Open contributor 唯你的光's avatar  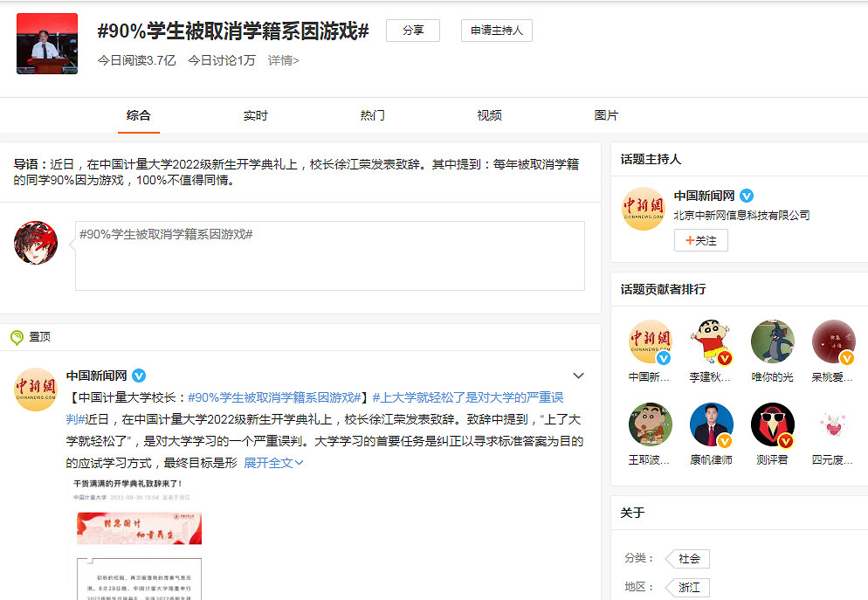coord(772,341)
